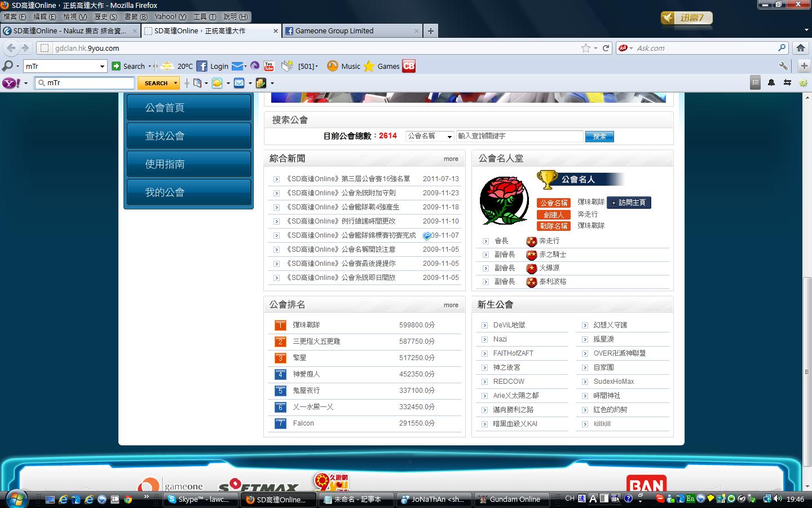Switch to the Nakuz 樂古 tab
The image size is (812, 508).
[71, 31]
